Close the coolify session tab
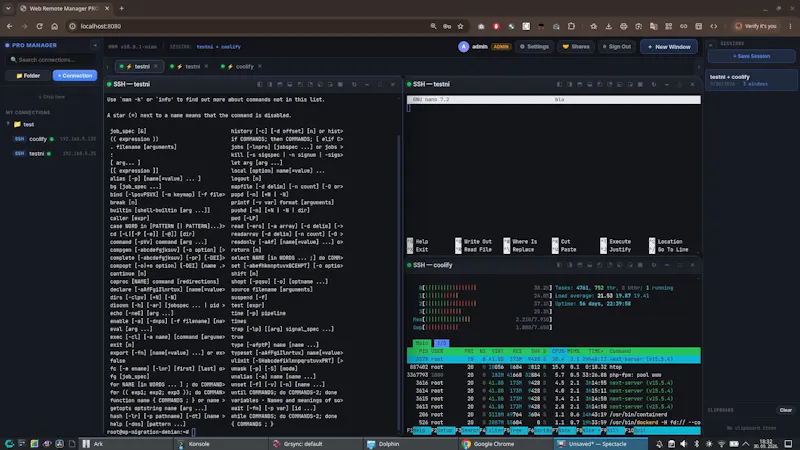 point(260,66)
